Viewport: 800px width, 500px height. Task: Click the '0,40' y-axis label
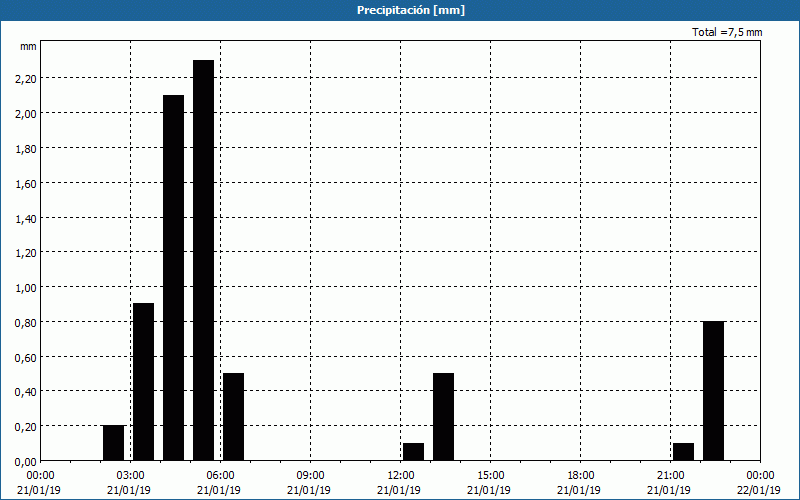[26, 392]
